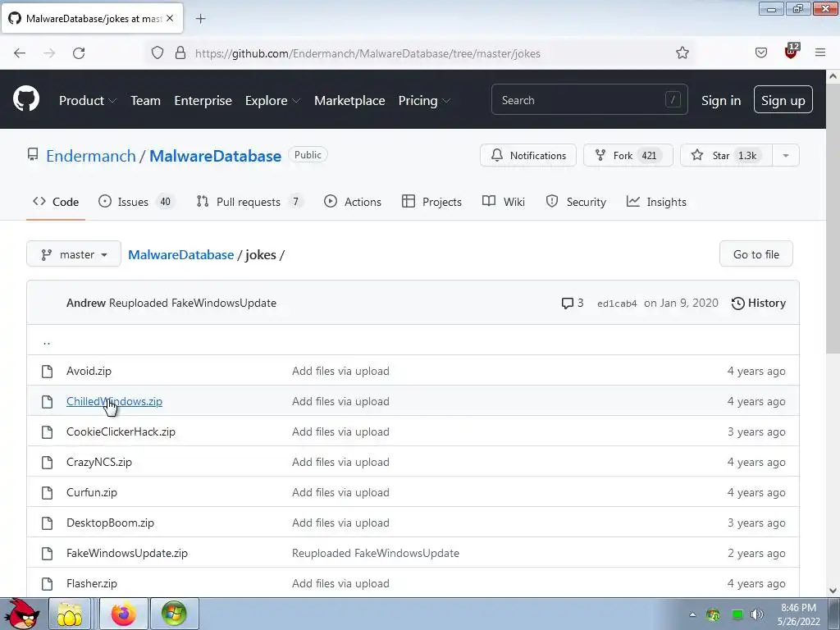The width and height of the screenshot is (840, 630).
Task: Switch to the Wiki tab
Action: click(504, 202)
